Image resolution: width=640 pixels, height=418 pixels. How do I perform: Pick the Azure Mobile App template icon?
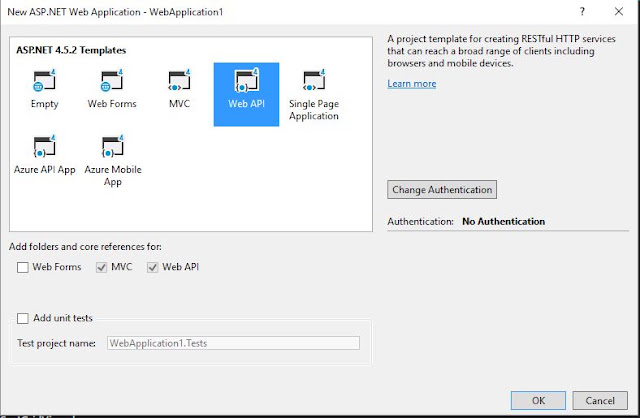[x=112, y=146]
